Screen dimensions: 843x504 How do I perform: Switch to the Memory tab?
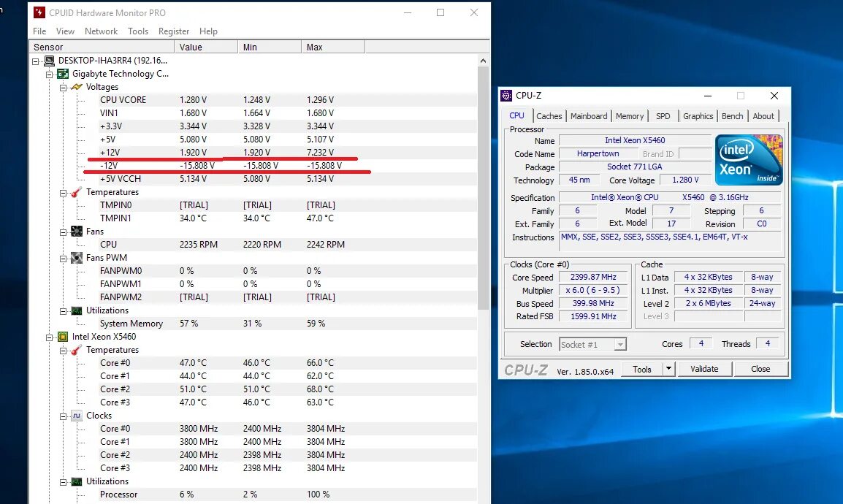pyautogui.click(x=630, y=116)
